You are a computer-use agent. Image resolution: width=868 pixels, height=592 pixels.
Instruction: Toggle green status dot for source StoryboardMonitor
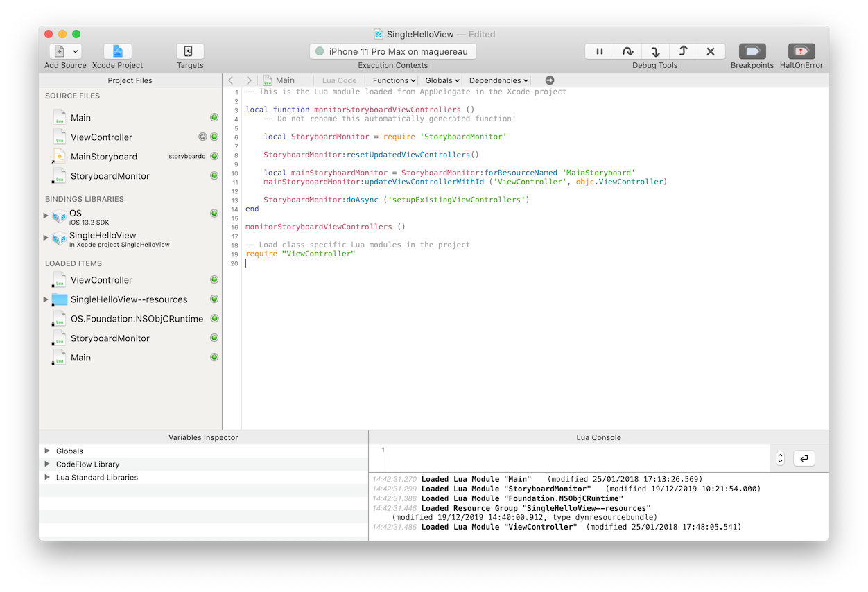[x=214, y=176]
